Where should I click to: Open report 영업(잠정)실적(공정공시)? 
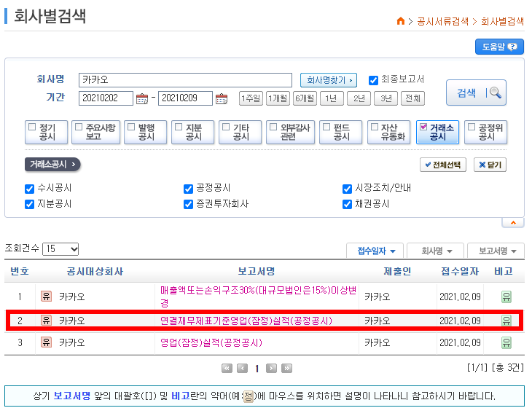(211, 342)
